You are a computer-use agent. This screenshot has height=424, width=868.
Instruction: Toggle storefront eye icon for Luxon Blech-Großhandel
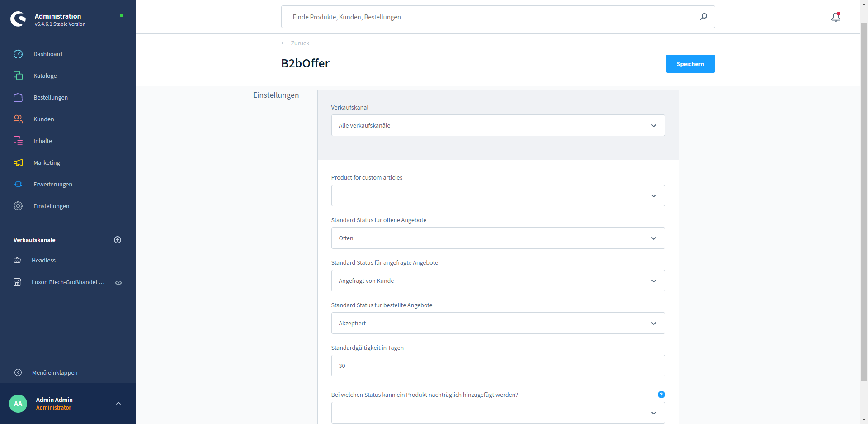click(118, 282)
